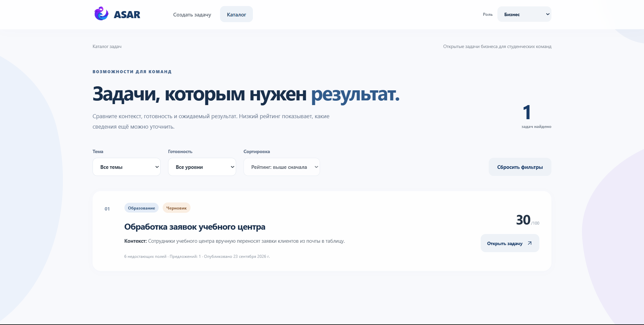Click the 30/100 rating score

point(528,220)
